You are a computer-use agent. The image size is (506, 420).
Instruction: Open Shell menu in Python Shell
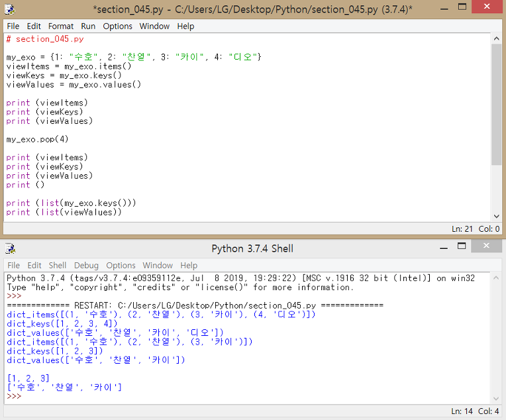pos(58,266)
